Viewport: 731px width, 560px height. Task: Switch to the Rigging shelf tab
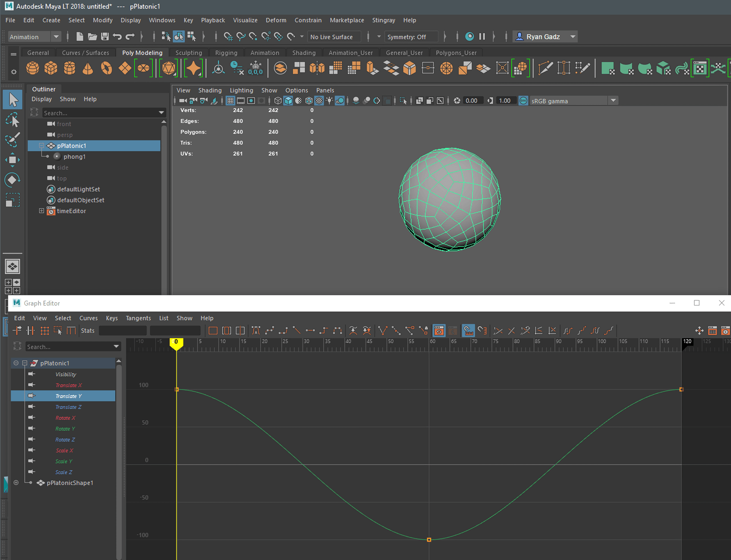click(x=226, y=53)
